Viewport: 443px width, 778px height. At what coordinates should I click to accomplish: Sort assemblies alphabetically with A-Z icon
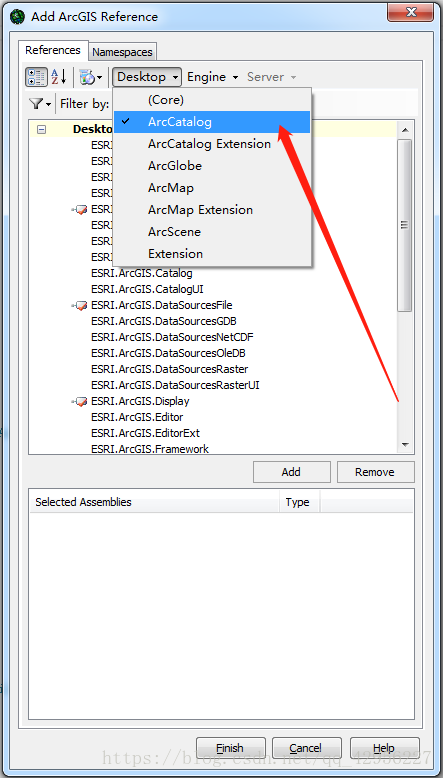pos(59,77)
